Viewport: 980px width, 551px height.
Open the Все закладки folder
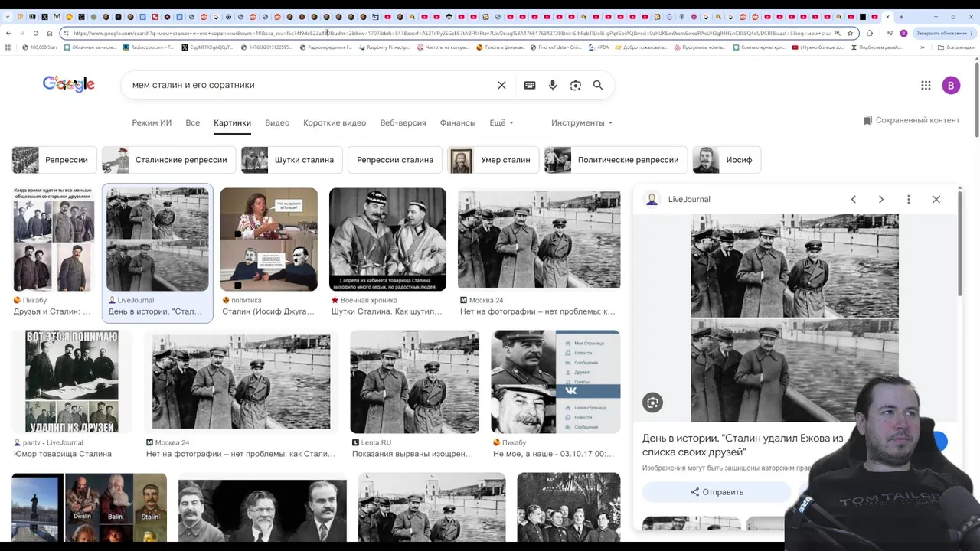[956, 47]
